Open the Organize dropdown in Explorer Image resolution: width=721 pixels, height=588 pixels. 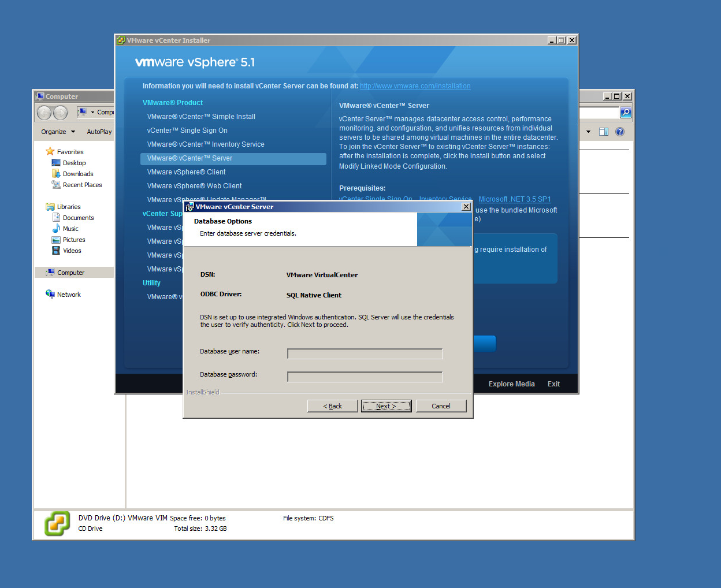[x=58, y=132]
